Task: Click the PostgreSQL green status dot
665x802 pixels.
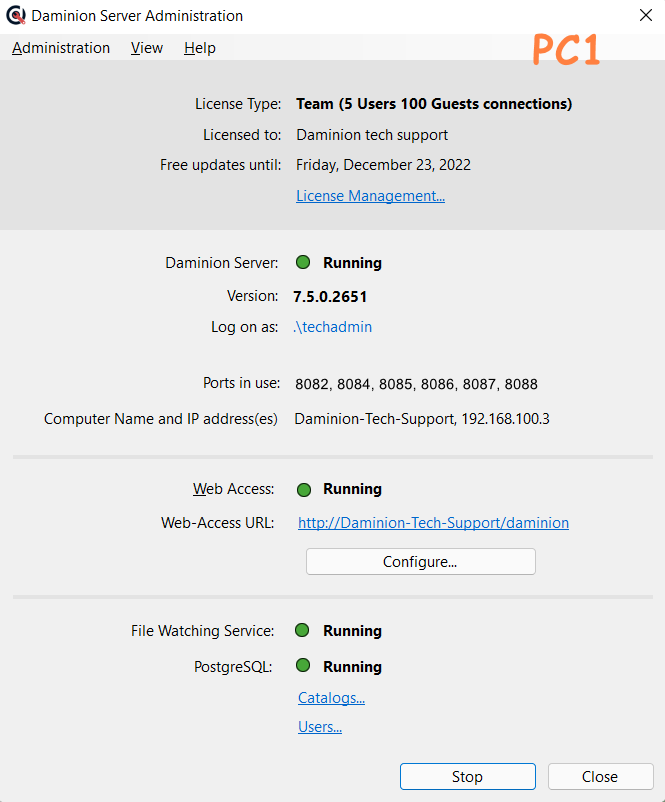Action: (x=303, y=666)
